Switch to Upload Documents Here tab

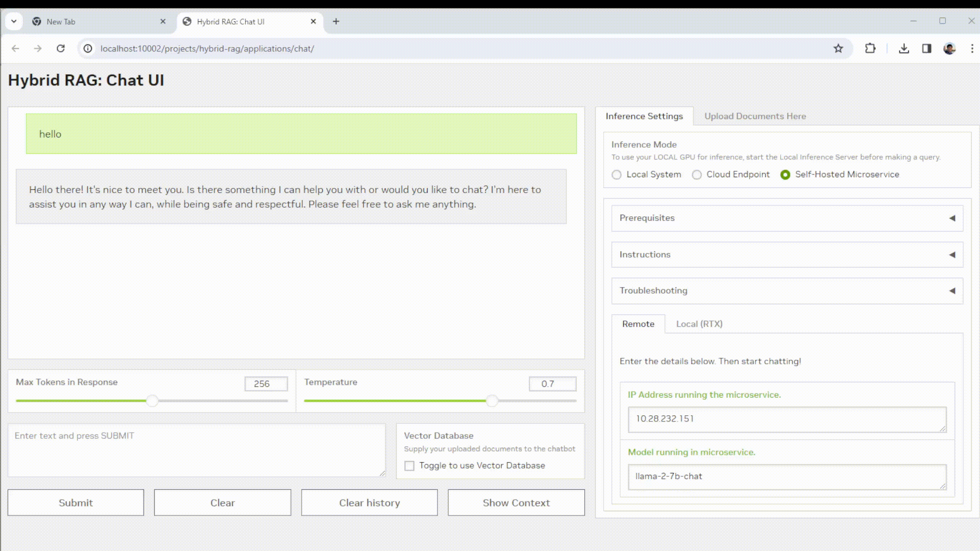755,116
